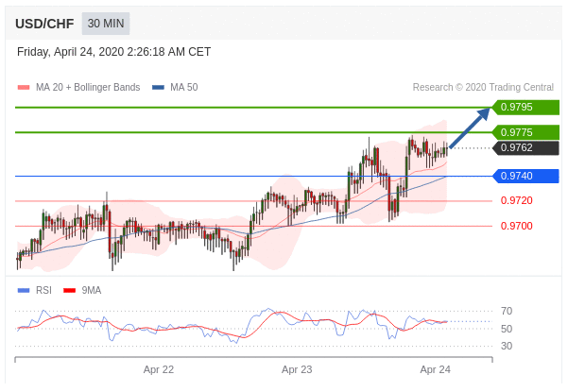Click the RSI 70 axis value

507,311
